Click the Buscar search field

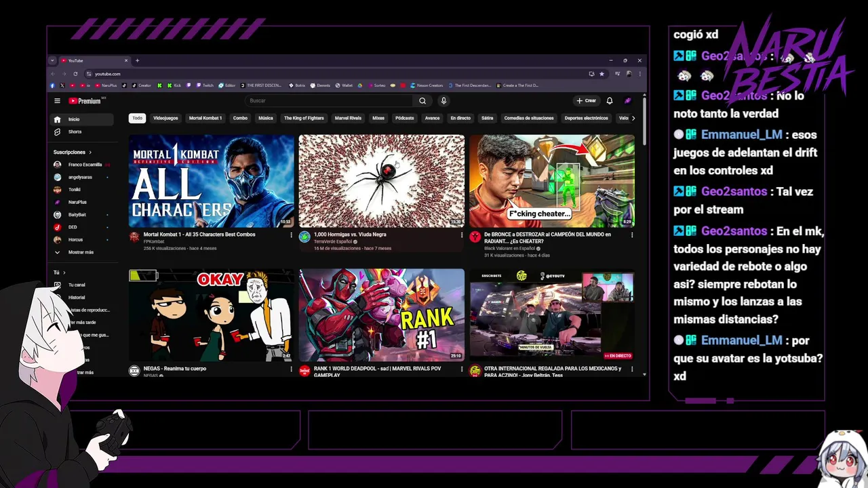pos(329,101)
